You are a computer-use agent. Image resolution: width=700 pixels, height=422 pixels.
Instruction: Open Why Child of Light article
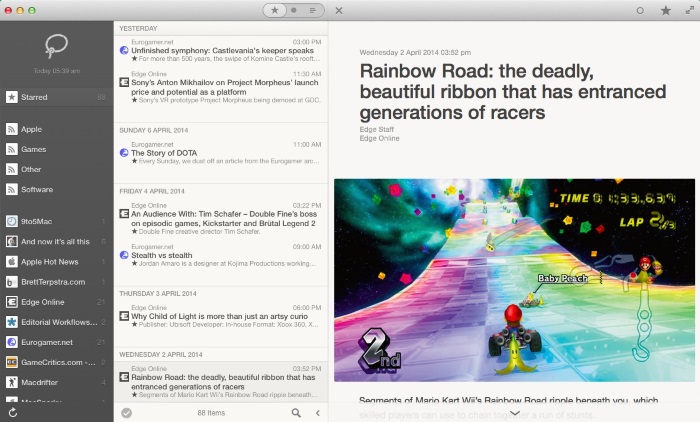221,316
